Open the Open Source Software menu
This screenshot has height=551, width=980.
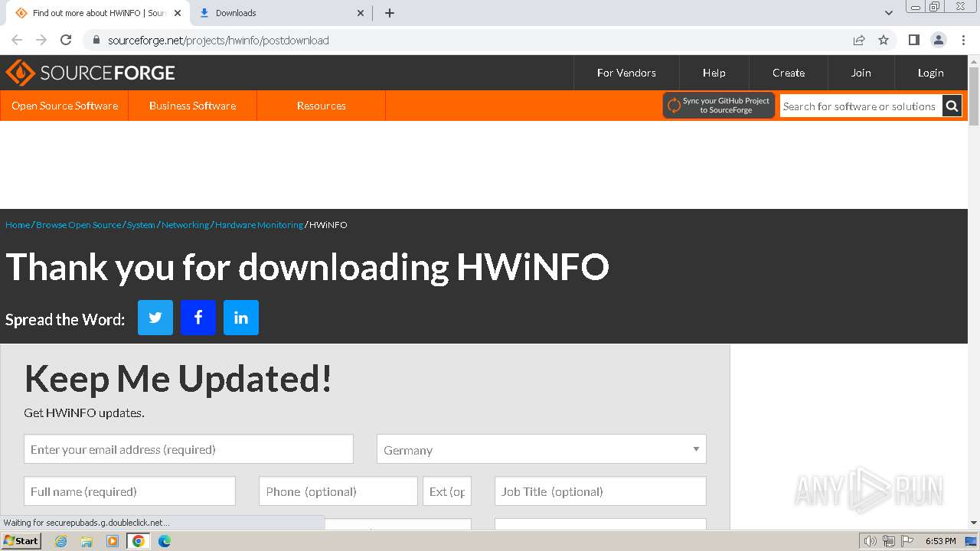(64, 106)
